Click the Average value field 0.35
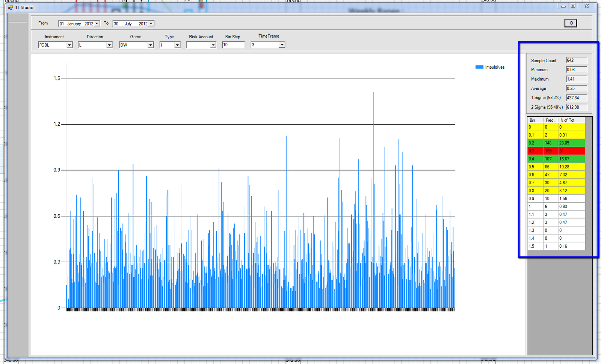601x364 pixels. coord(577,89)
